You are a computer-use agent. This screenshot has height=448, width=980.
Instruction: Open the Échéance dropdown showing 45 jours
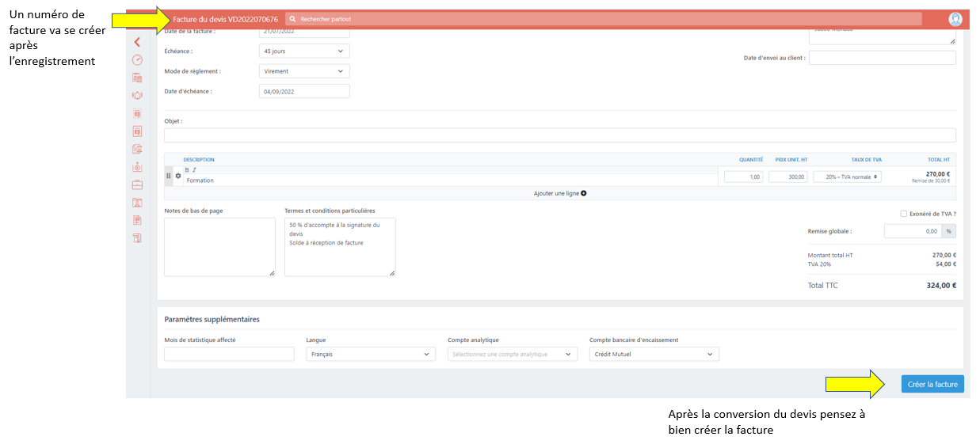(304, 51)
